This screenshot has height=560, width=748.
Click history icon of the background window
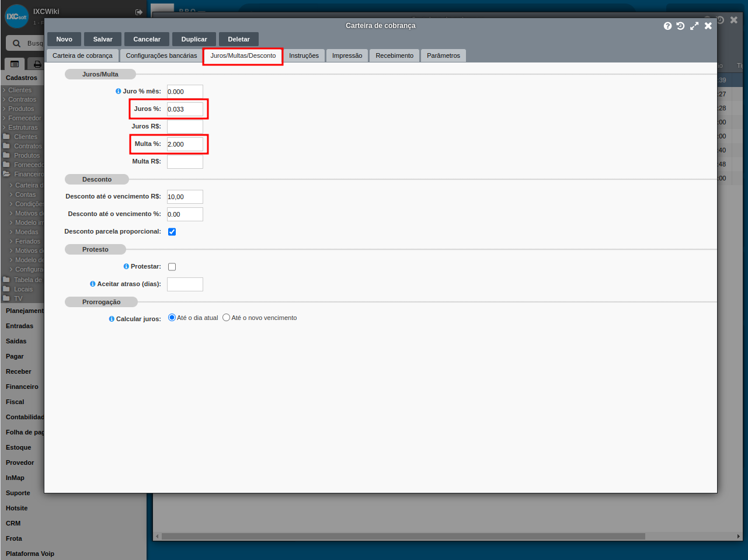pos(720,20)
